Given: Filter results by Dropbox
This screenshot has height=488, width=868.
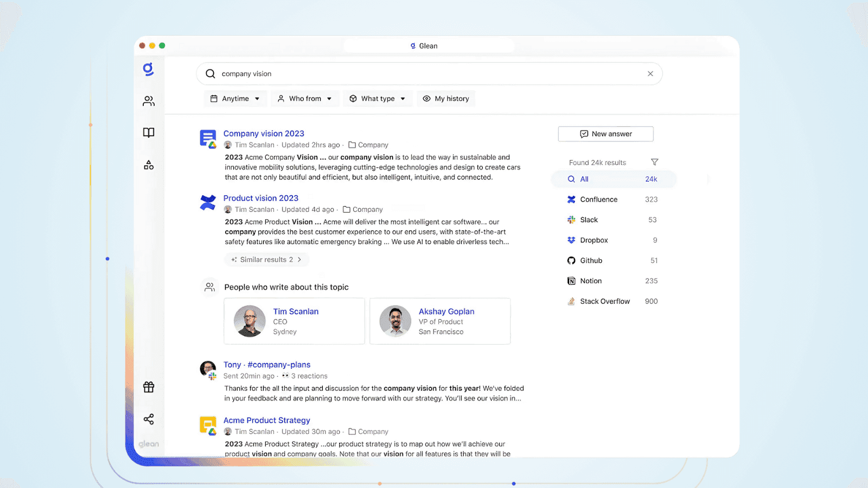Looking at the screenshot, I should click(x=613, y=240).
